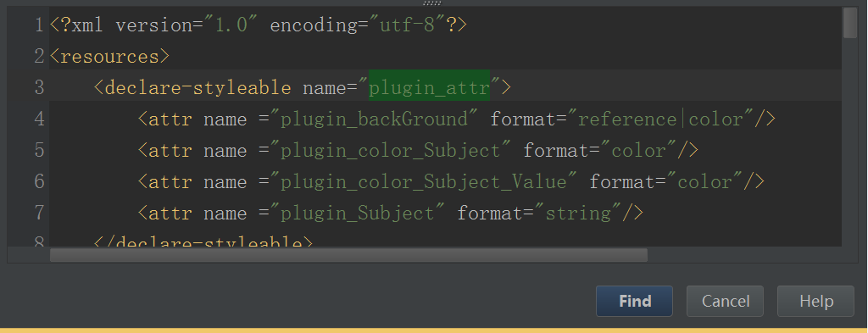Click "plugin_color_Subject" on line 5

click(391, 151)
